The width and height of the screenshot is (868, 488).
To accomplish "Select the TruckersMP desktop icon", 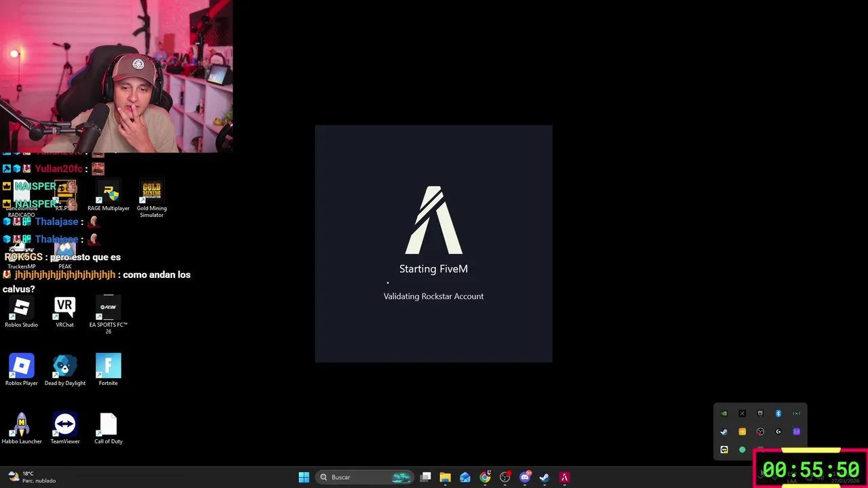I will coord(22,256).
